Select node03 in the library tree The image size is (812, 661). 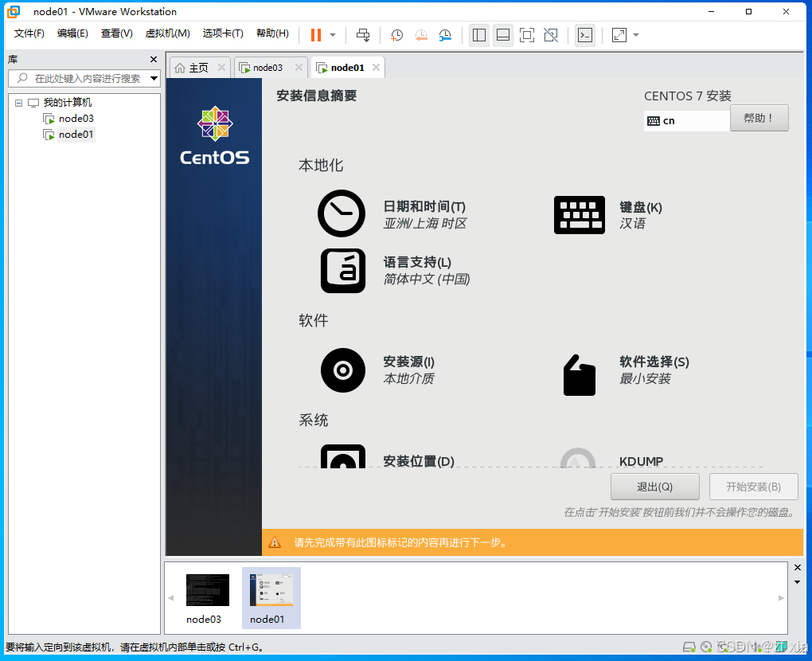(76, 119)
